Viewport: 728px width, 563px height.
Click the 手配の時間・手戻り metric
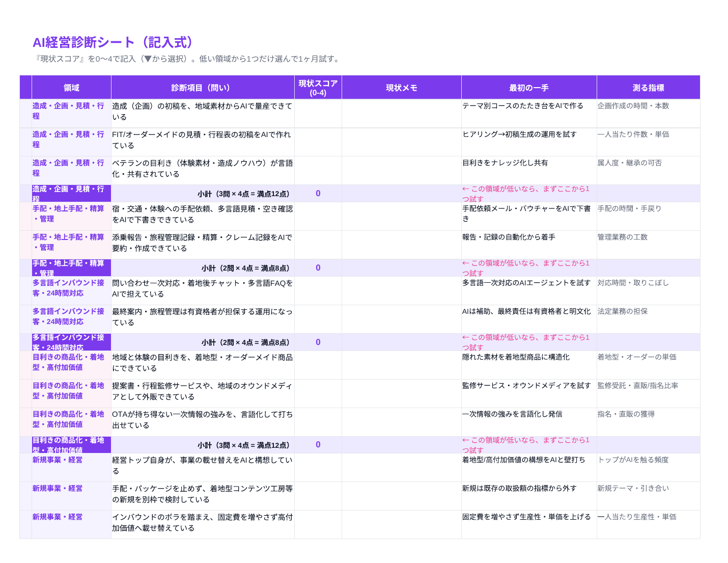click(629, 208)
